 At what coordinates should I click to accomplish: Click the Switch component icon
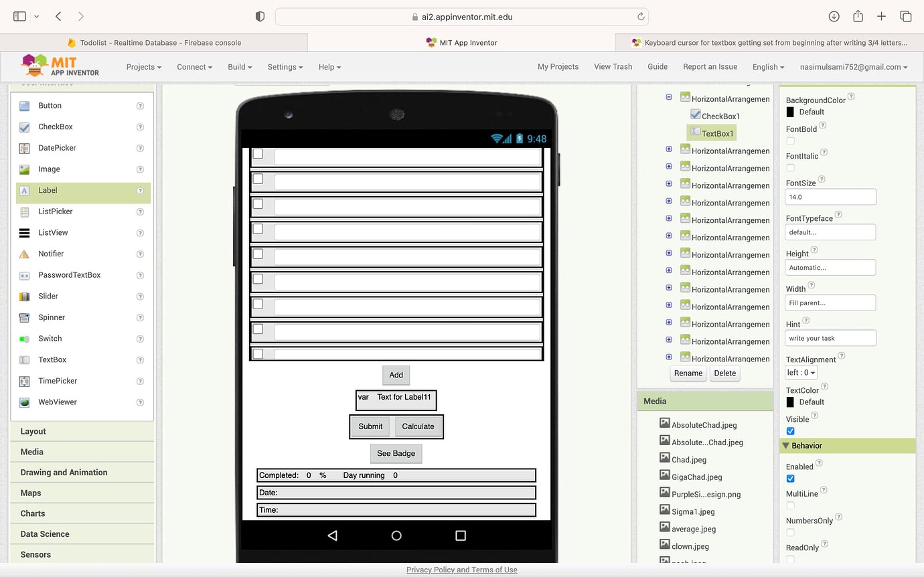tap(25, 339)
